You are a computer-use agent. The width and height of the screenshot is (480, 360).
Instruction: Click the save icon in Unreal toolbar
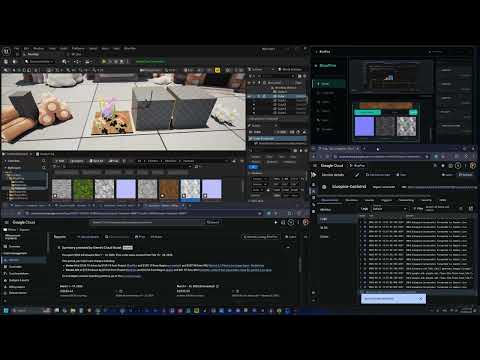[x=6, y=62]
